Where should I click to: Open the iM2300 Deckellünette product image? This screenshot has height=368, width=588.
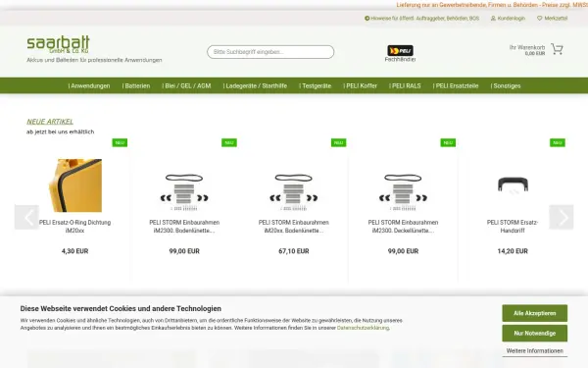click(403, 191)
